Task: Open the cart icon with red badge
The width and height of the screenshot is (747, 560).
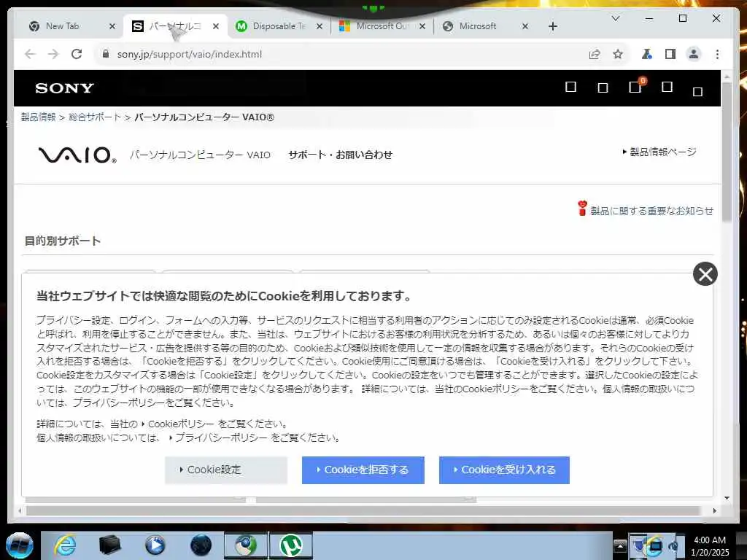Action: (x=635, y=86)
